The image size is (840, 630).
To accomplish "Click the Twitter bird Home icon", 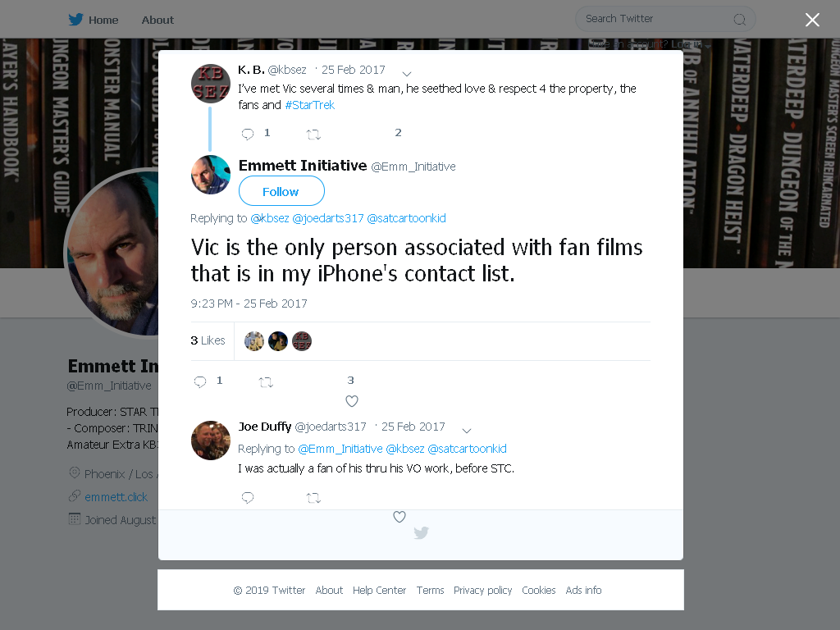I will (x=75, y=20).
